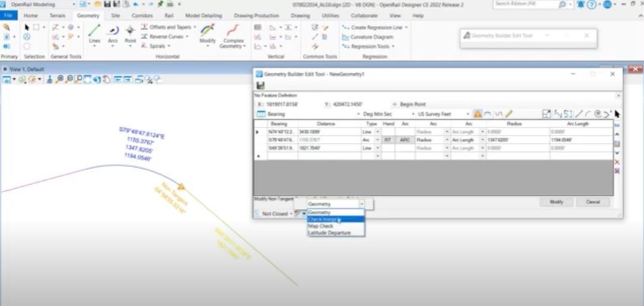The width and height of the screenshot is (644, 306).
Task: Click the help question mark icon
Action: [592, 4]
